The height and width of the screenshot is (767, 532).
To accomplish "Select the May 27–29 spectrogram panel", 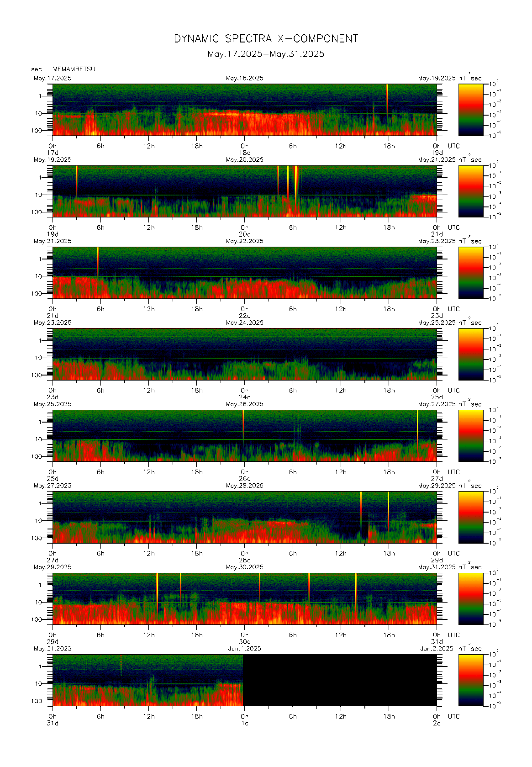I will point(245,517).
